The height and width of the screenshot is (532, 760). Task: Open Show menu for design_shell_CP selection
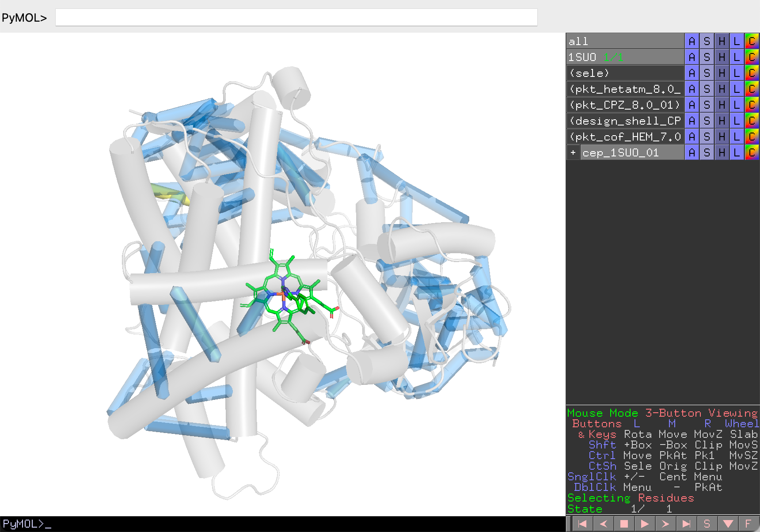tap(707, 121)
